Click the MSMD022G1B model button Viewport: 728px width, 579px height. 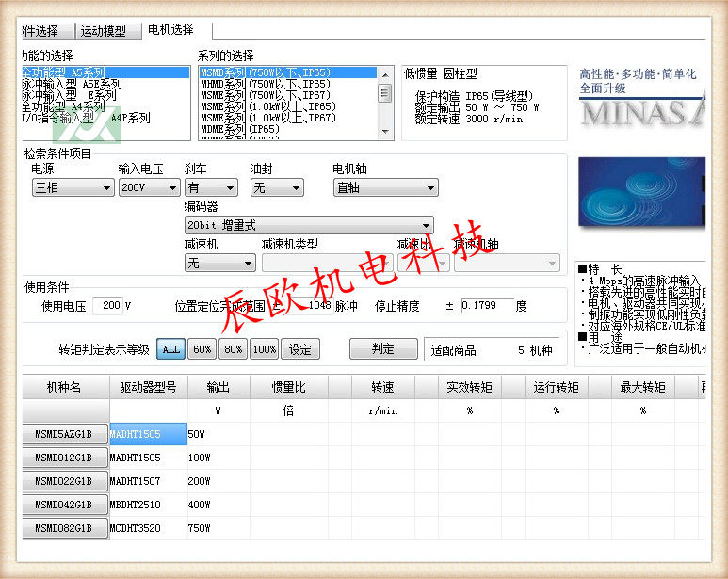coord(65,481)
